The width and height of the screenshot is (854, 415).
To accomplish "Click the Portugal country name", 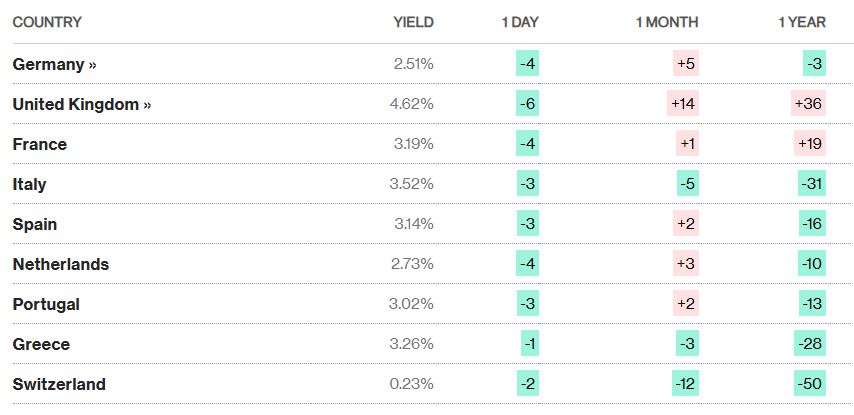I will [46, 304].
